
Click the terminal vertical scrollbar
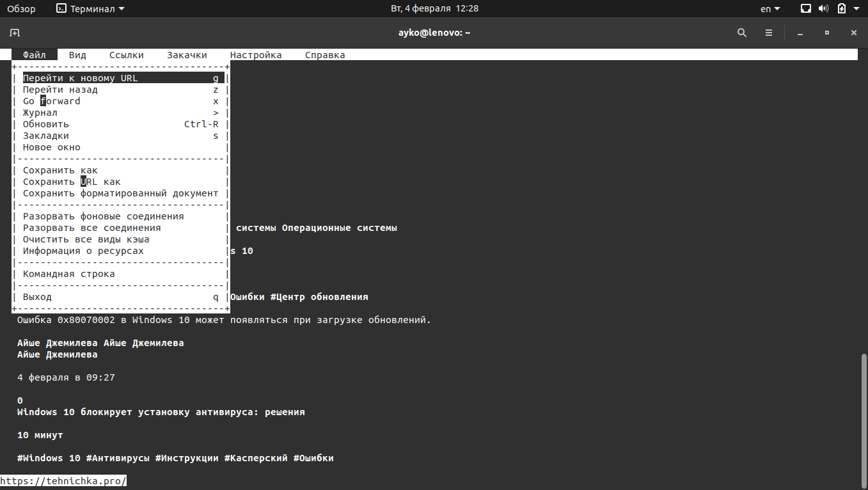point(864,416)
